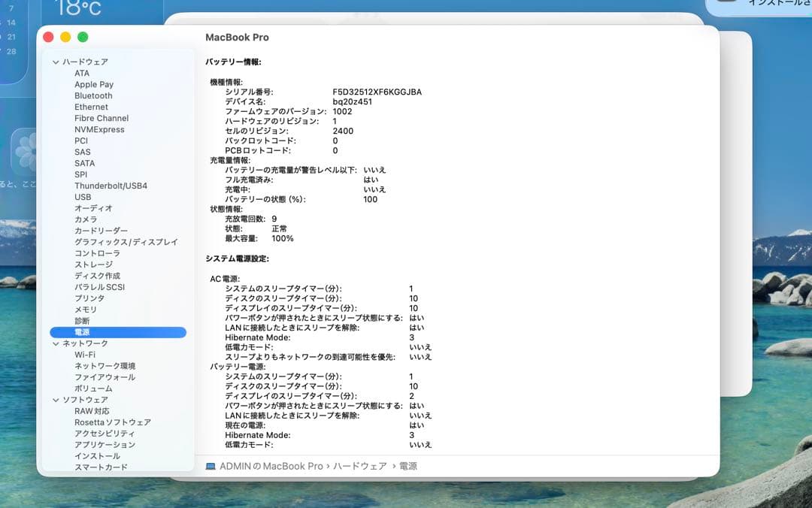
Task: Click the laptop icon in path bar
Action: pos(211,467)
